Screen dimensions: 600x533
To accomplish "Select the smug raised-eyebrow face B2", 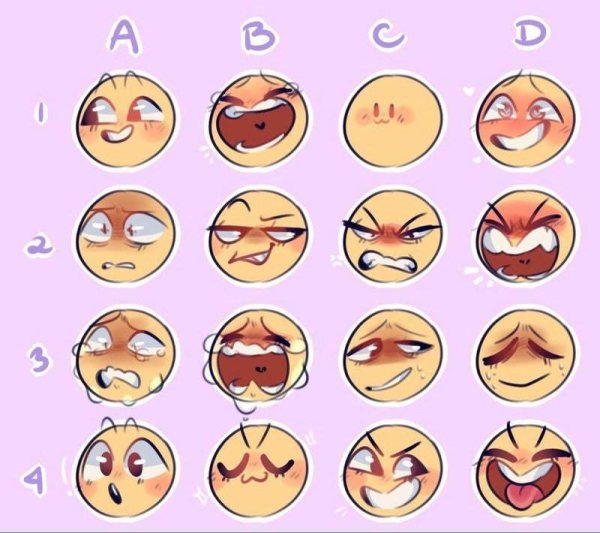I will pos(259,237).
